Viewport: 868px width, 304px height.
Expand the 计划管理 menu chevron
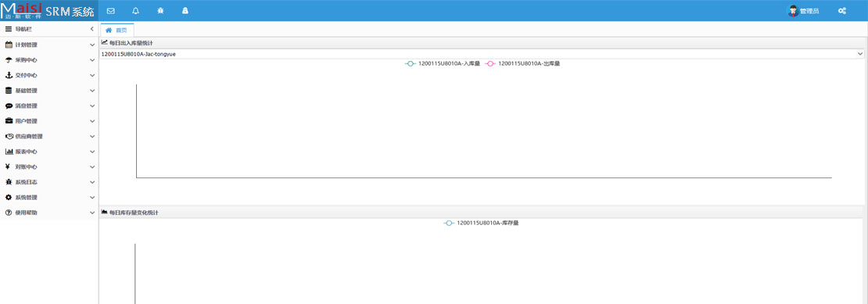pyautogui.click(x=92, y=45)
